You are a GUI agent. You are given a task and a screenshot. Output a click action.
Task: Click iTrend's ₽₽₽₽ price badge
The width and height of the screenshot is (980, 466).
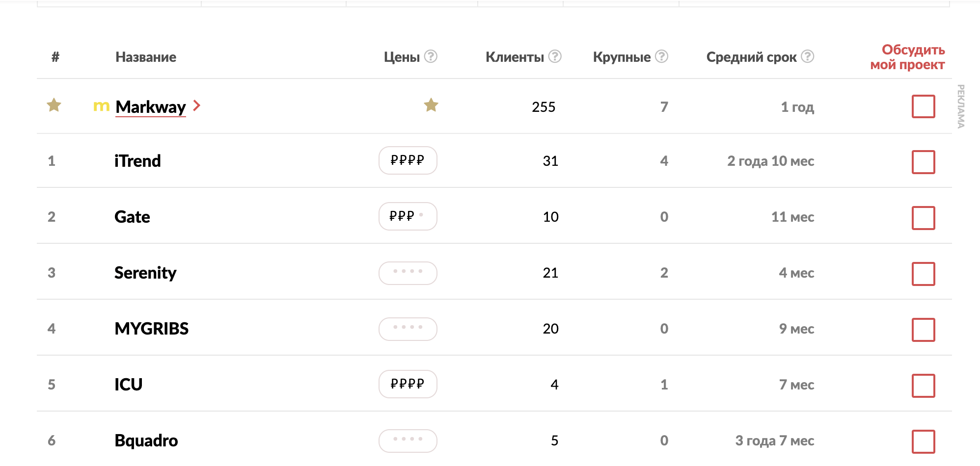408,160
